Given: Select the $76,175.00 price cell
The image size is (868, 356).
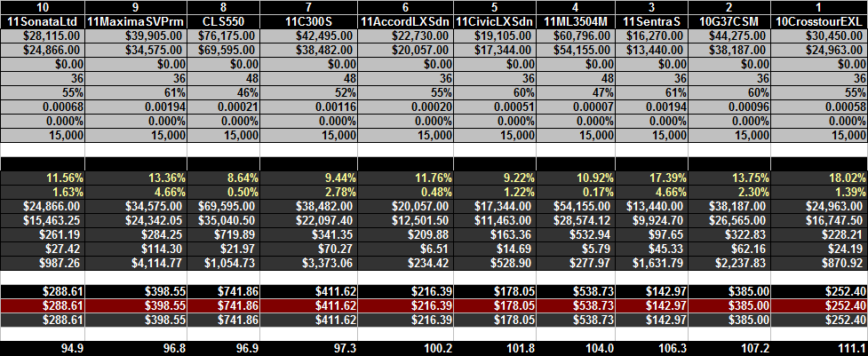Looking at the screenshot, I should (224, 36).
